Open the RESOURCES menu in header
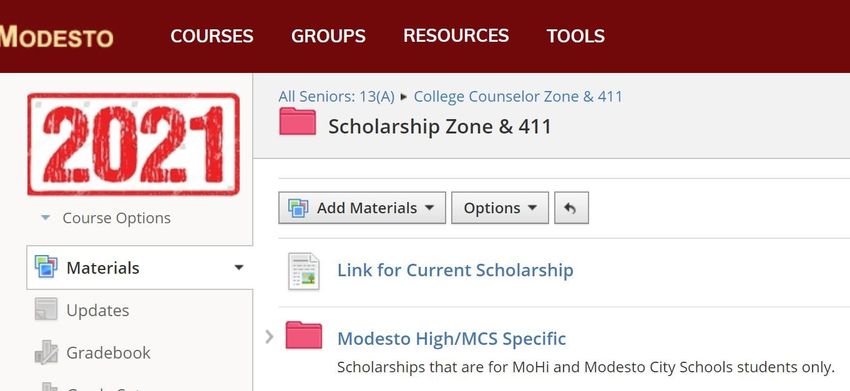 (x=456, y=36)
